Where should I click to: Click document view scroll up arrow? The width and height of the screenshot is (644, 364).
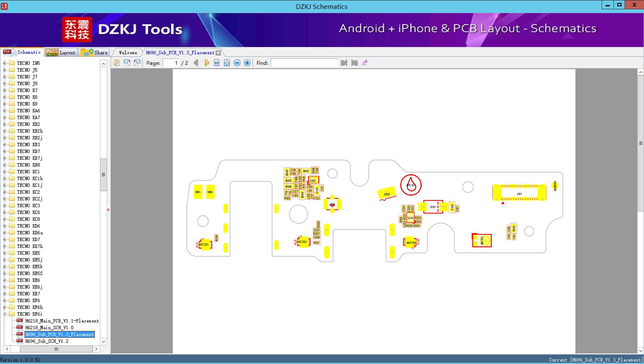pyautogui.click(x=641, y=72)
